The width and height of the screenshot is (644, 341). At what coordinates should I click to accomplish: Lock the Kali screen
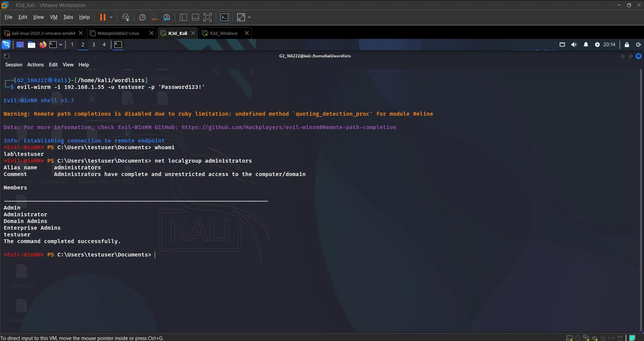pos(627,45)
